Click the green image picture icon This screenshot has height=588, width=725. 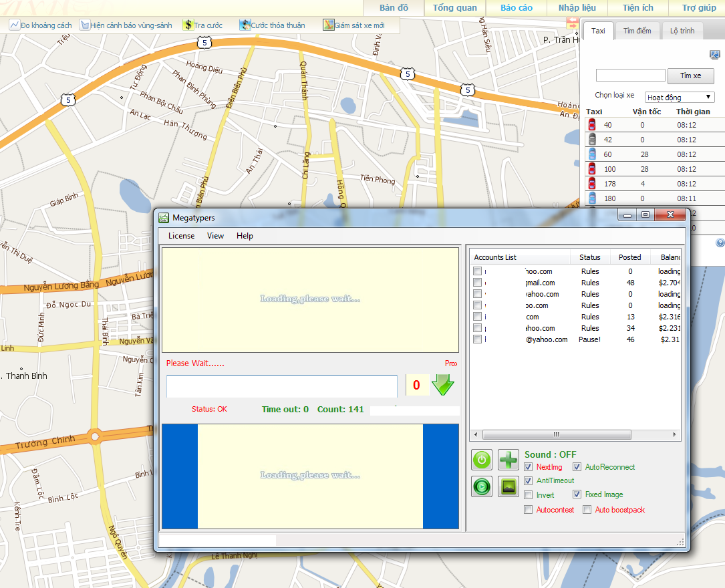pyautogui.click(x=509, y=486)
